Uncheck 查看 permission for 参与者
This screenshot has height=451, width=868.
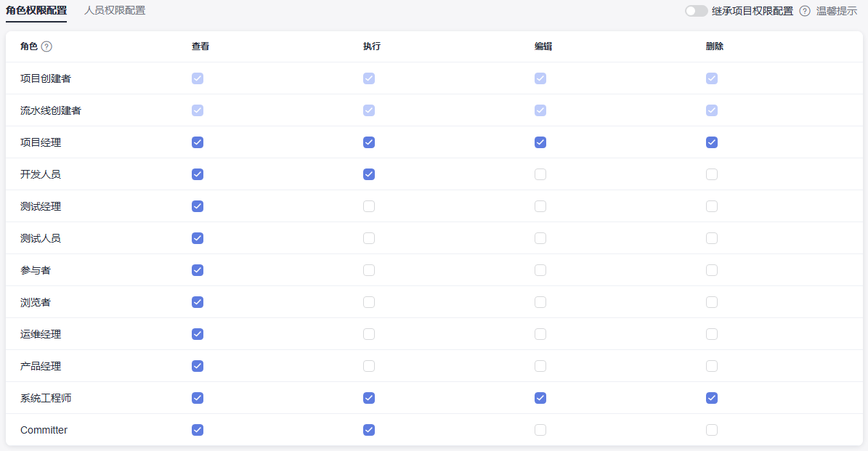pos(198,270)
